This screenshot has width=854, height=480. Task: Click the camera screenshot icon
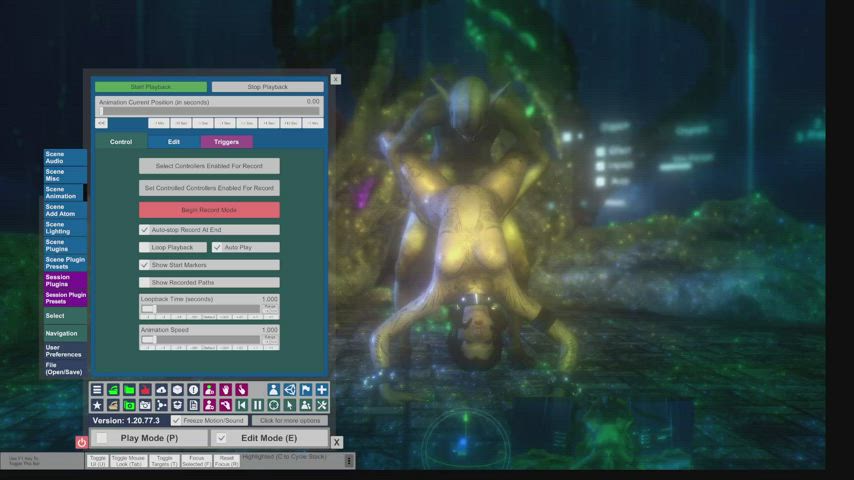tap(145, 405)
